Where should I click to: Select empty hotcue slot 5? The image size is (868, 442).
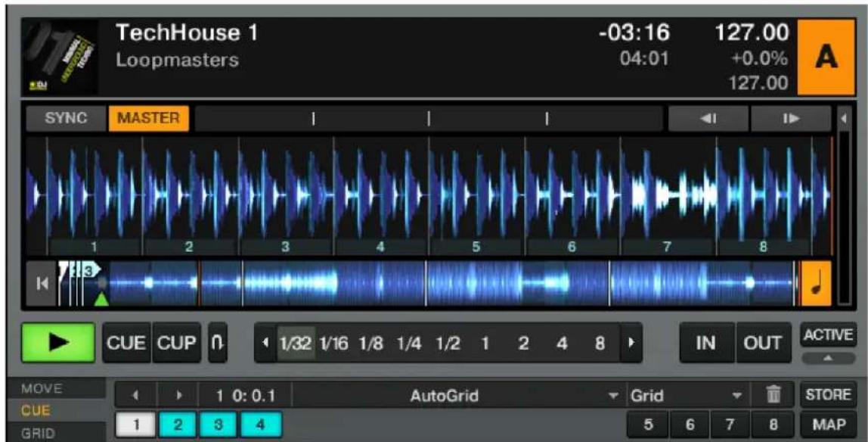648,425
